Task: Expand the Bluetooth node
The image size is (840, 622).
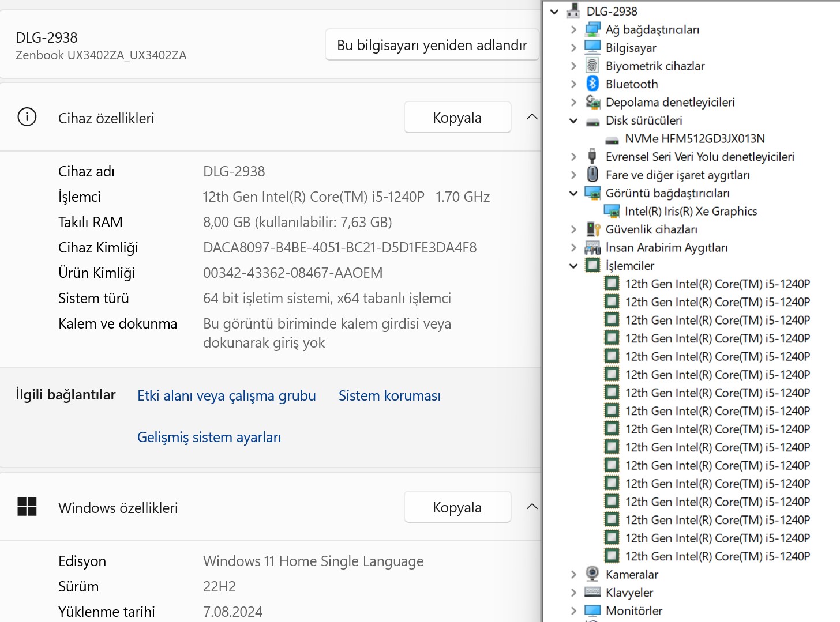Action: [573, 84]
